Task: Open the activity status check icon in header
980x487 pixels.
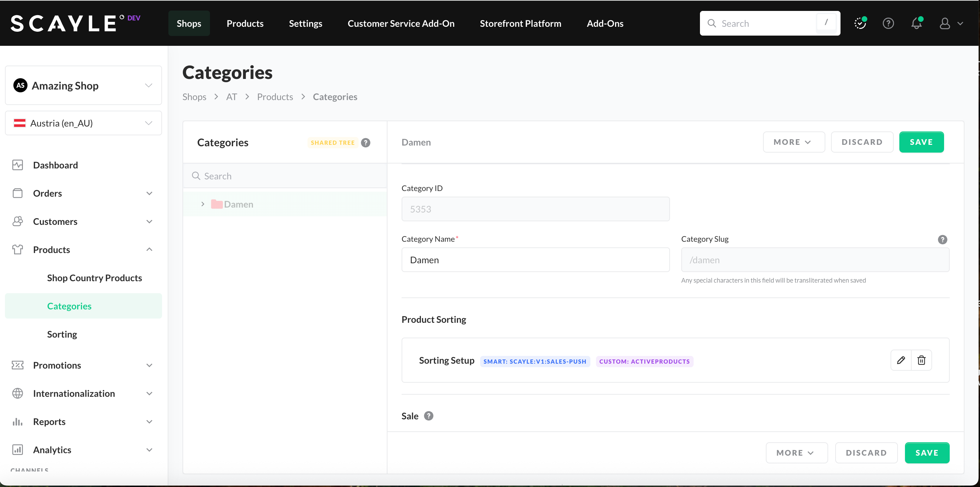Action: (860, 23)
